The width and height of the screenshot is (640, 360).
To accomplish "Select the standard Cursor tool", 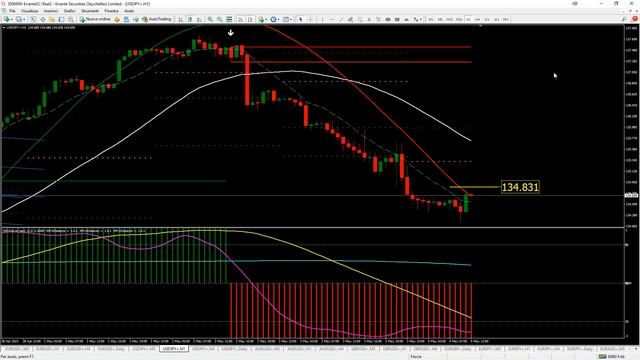I will [301, 19].
